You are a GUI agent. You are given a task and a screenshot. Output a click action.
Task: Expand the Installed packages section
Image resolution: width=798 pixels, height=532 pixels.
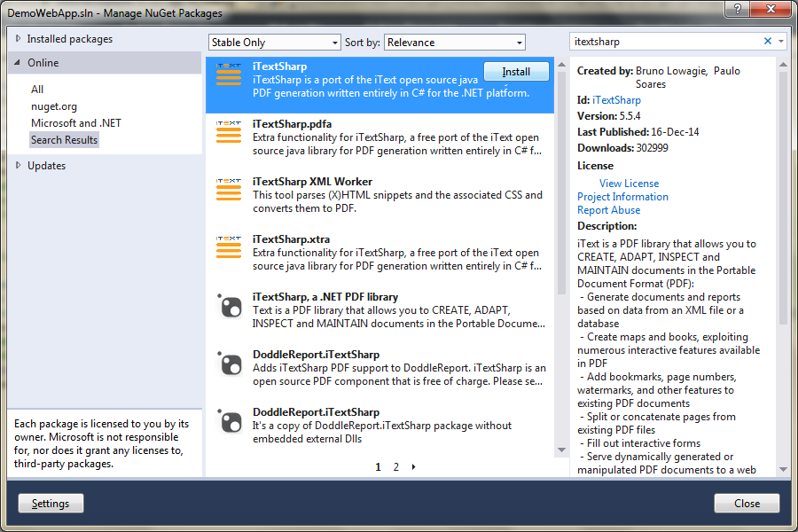click(19, 39)
